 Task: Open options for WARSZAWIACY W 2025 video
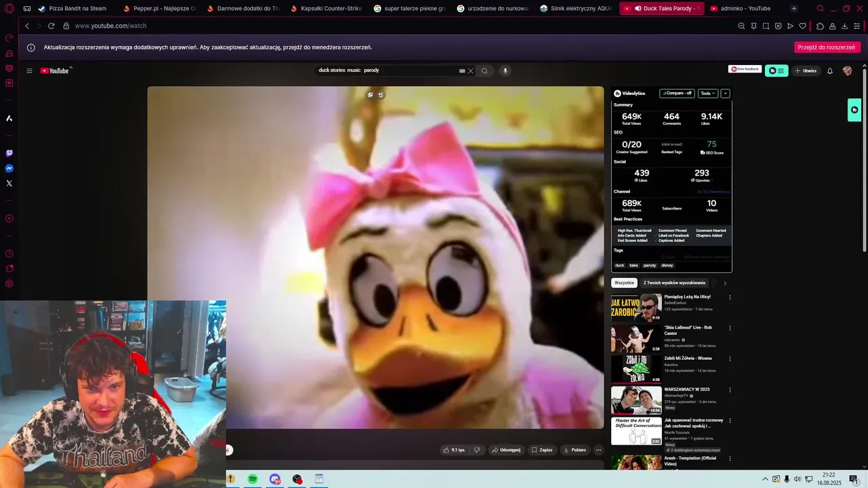click(x=730, y=390)
